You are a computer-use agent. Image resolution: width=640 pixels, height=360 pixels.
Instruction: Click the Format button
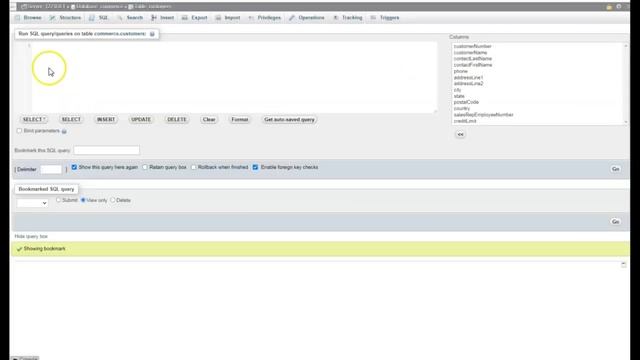click(x=240, y=120)
